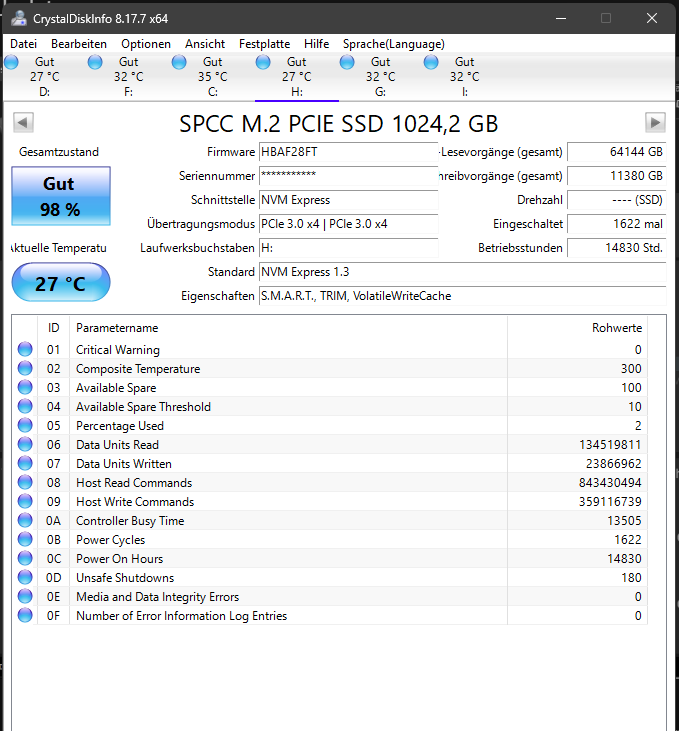
Task: Click the 27 °C temperature button
Action: coord(61,282)
